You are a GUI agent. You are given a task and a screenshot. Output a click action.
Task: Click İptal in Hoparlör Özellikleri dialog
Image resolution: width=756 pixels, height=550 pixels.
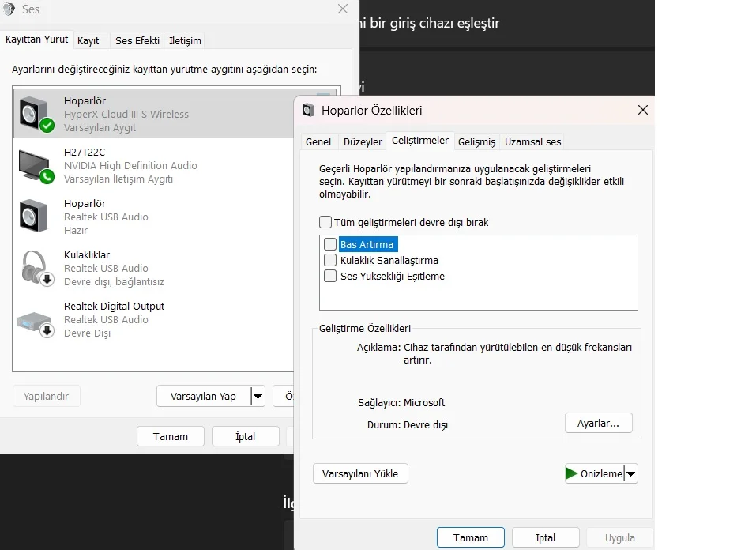click(x=545, y=537)
